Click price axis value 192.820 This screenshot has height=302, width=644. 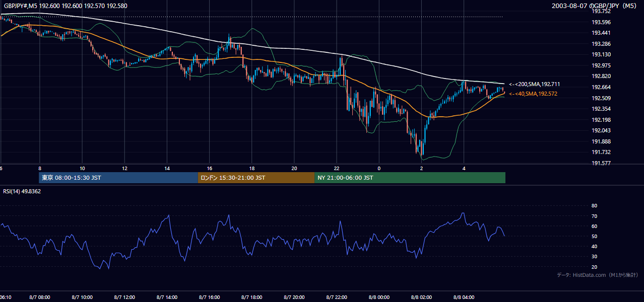point(601,76)
